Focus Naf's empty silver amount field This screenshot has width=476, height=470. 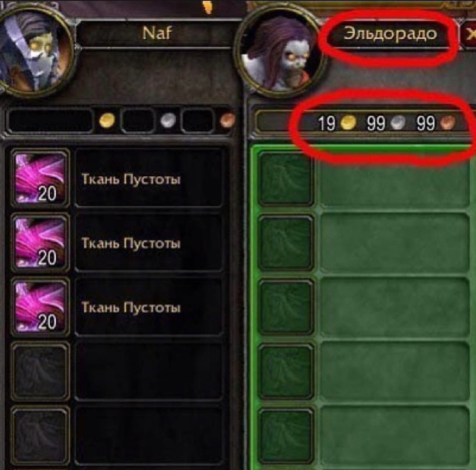point(138,120)
